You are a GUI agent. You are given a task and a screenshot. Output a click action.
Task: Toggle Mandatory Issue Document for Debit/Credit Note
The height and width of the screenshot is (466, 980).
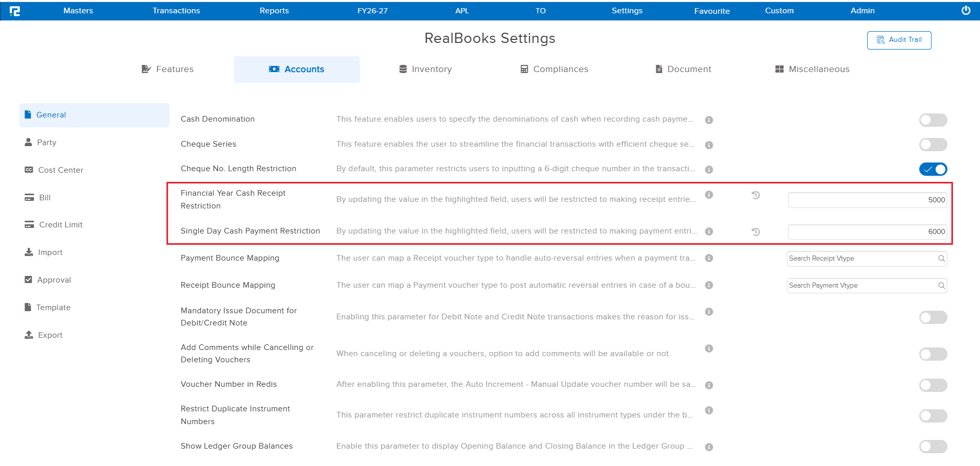coord(933,317)
